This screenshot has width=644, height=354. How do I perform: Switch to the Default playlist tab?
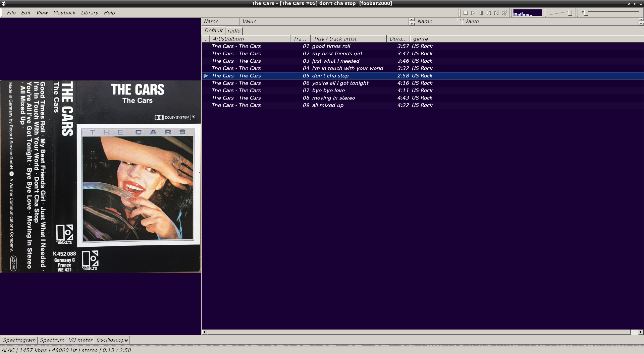[x=214, y=31]
